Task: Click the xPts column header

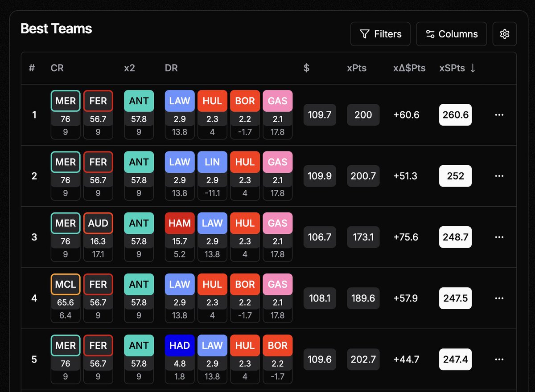Action: pos(357,68)
